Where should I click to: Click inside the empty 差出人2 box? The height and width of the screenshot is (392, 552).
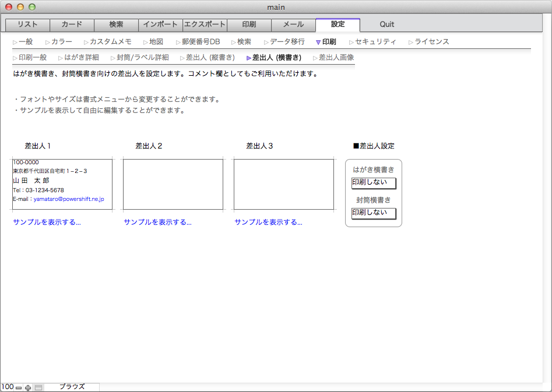173,184
